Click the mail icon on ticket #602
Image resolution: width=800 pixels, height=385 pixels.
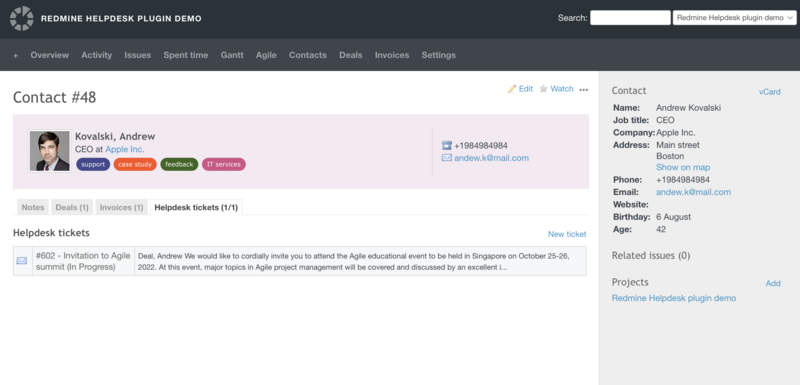click(22, 261)
